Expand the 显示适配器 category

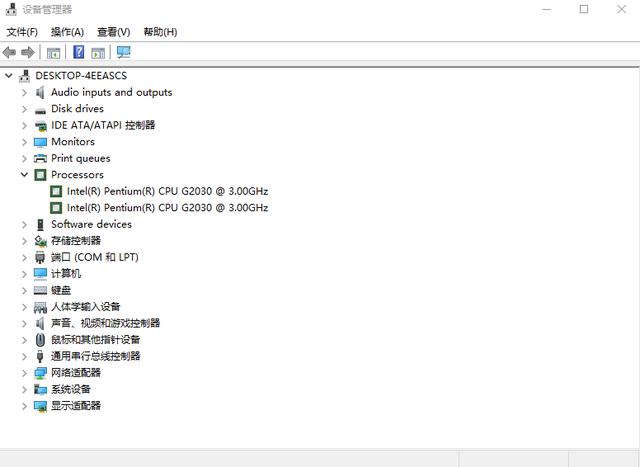tap(25, 406)
